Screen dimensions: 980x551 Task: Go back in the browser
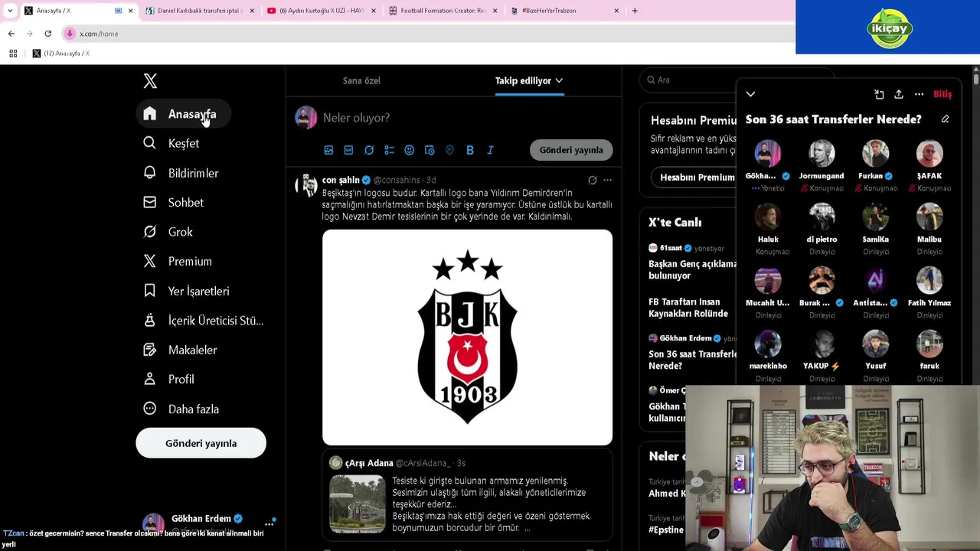point(11,34)
